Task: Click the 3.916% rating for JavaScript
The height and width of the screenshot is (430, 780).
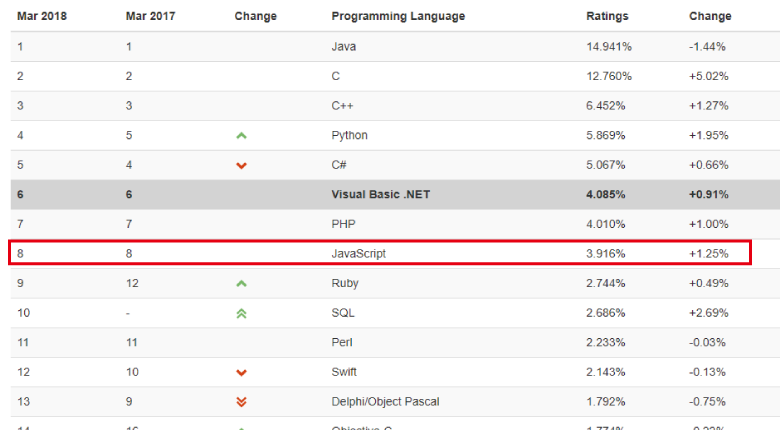Action: (605, 254)
